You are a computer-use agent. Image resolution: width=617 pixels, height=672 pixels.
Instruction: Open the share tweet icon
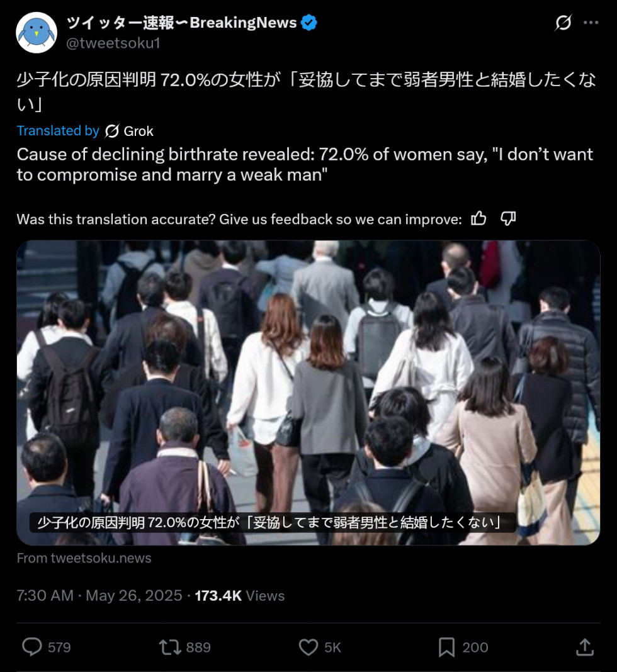[585, 647]
